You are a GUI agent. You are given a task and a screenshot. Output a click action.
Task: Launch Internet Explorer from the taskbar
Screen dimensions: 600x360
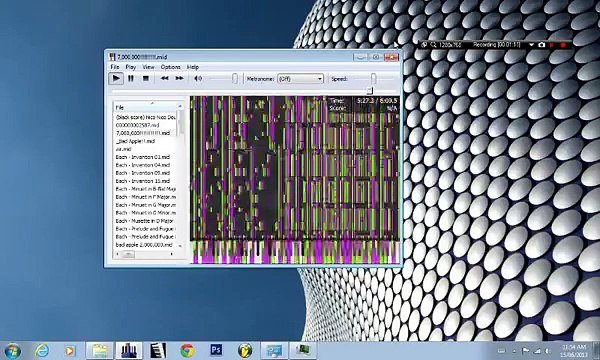click(41, 350)
